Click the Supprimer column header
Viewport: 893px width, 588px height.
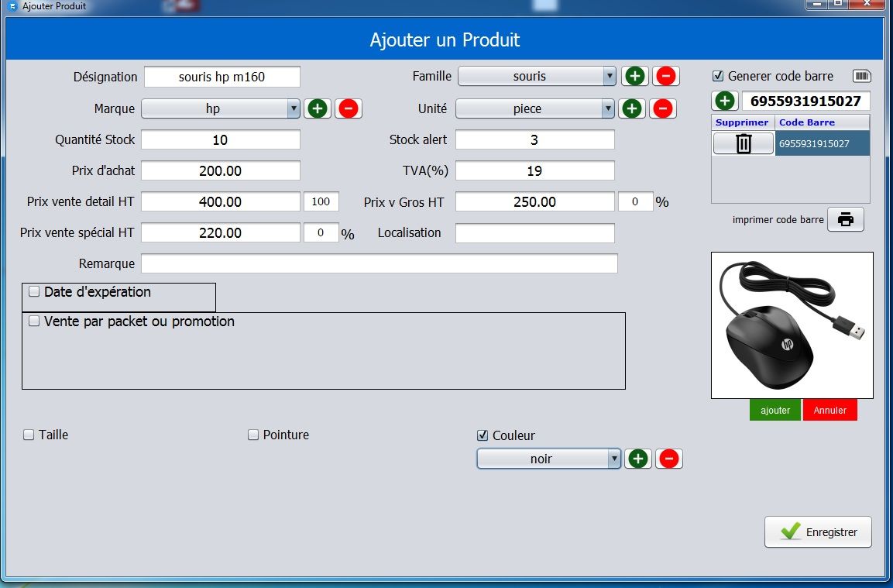click(742, 122)
